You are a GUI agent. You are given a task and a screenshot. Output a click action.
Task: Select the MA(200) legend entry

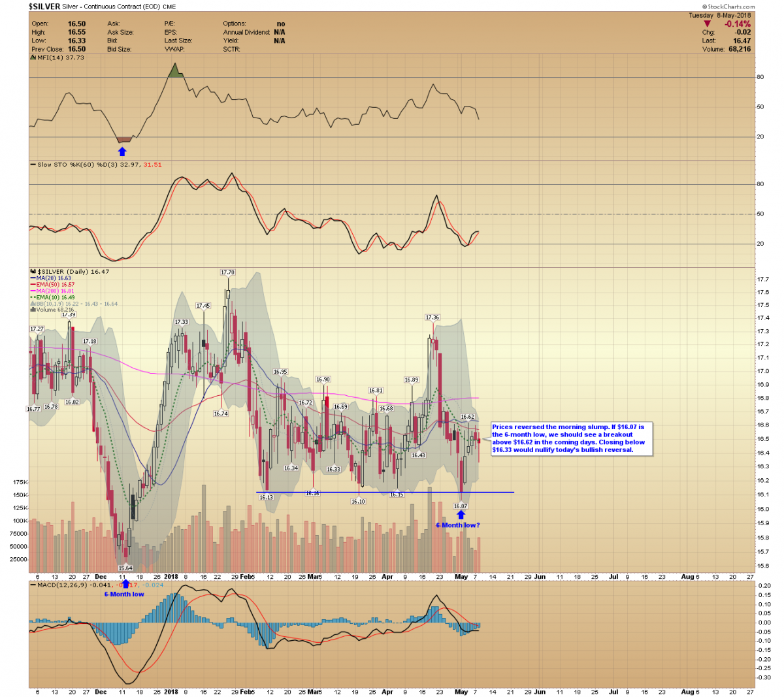[x=54, y=291]
